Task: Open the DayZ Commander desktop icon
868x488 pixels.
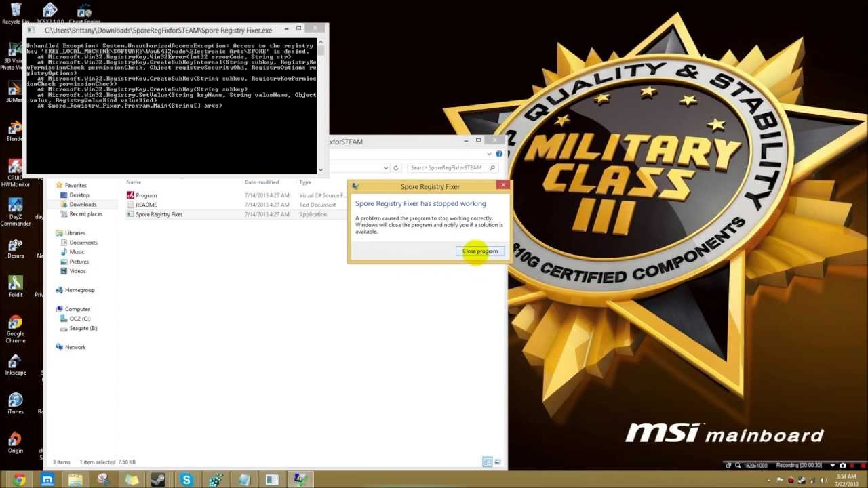Action: [x=15, y=211]
